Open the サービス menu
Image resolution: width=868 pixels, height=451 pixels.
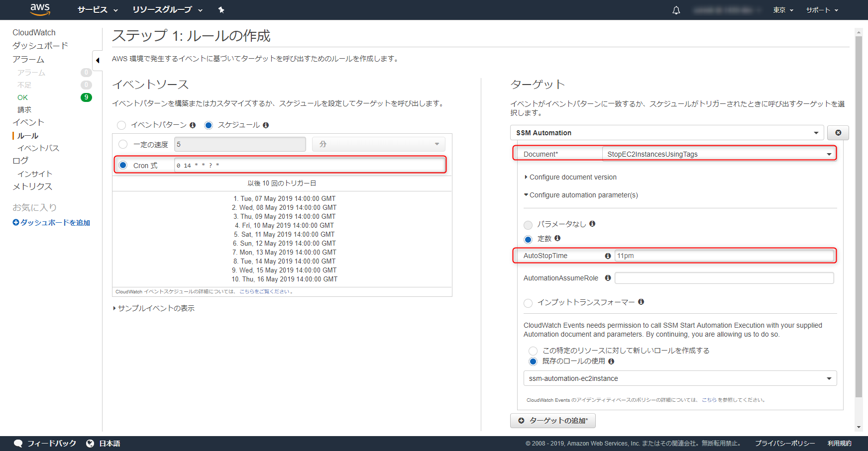pyautogui.click(x=98, y=10)
